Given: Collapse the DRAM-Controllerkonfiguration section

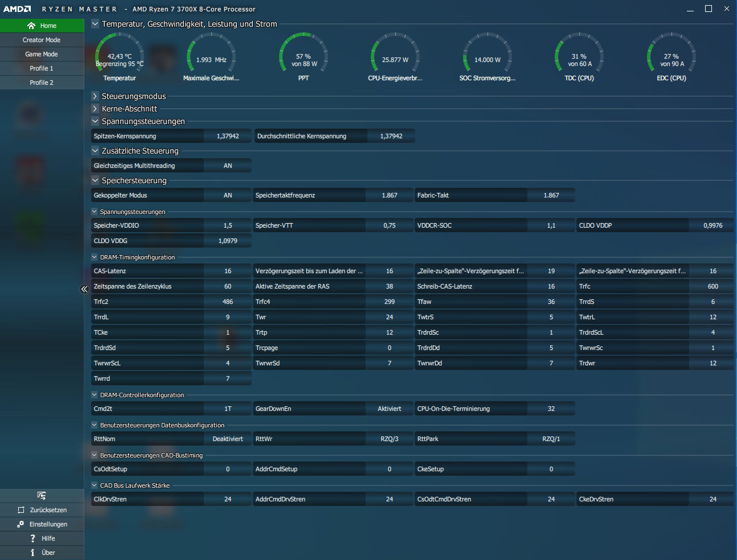Looking at the screenshot, I should [x=95, y=395].
